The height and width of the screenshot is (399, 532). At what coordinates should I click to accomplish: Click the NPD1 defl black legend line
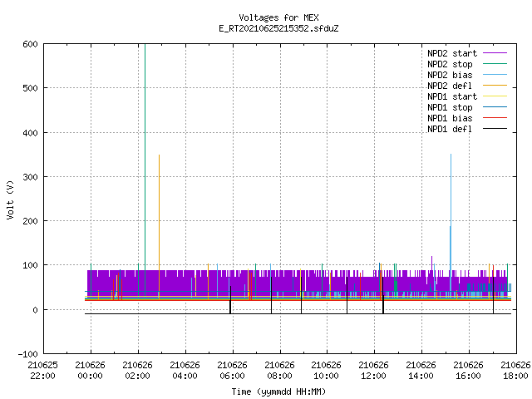coord(495,129)
